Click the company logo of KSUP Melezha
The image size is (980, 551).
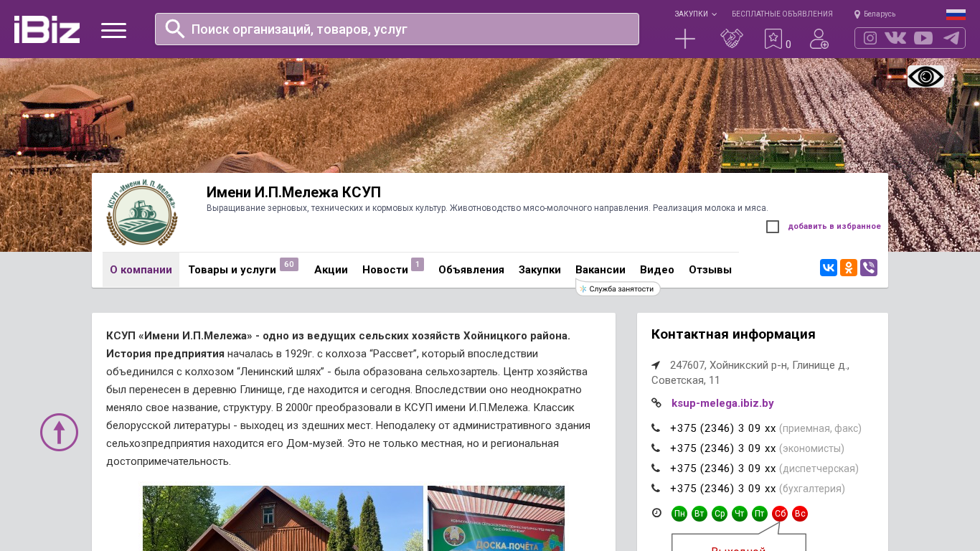pyautogui.click(x=142, y=212)
